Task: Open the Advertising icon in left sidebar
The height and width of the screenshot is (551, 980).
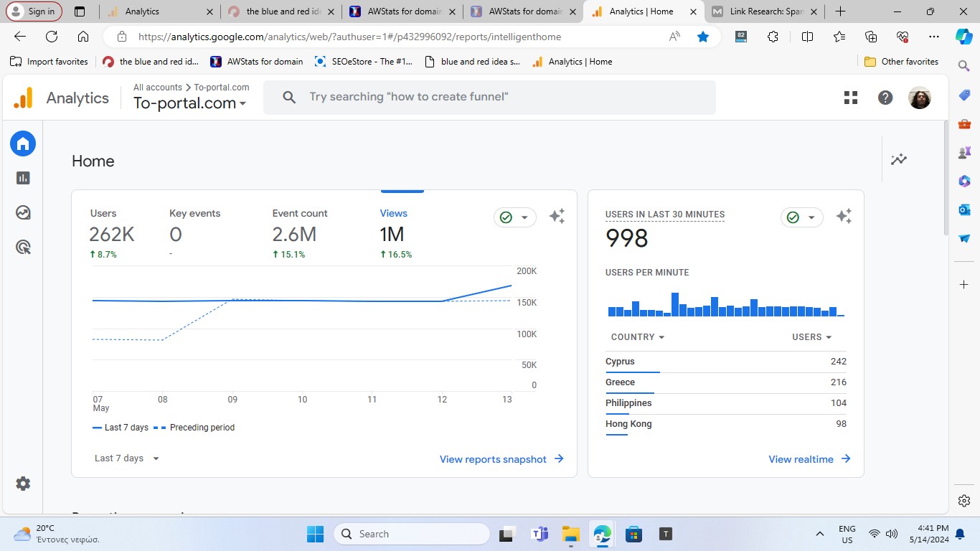Action: click(23, 248)
